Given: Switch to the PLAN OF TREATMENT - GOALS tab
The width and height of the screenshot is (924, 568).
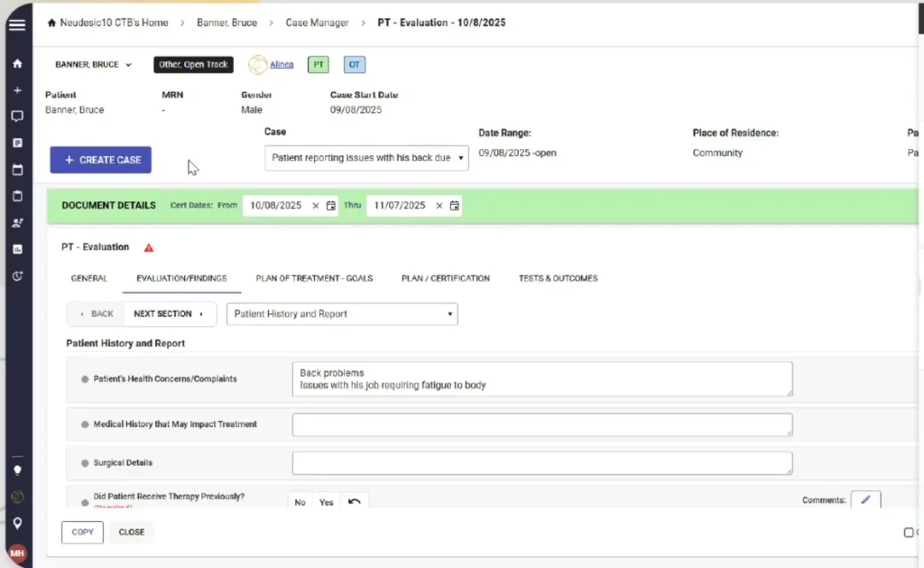Looking at the screenshot, I should pyautogui.click(x=314, y=278).
